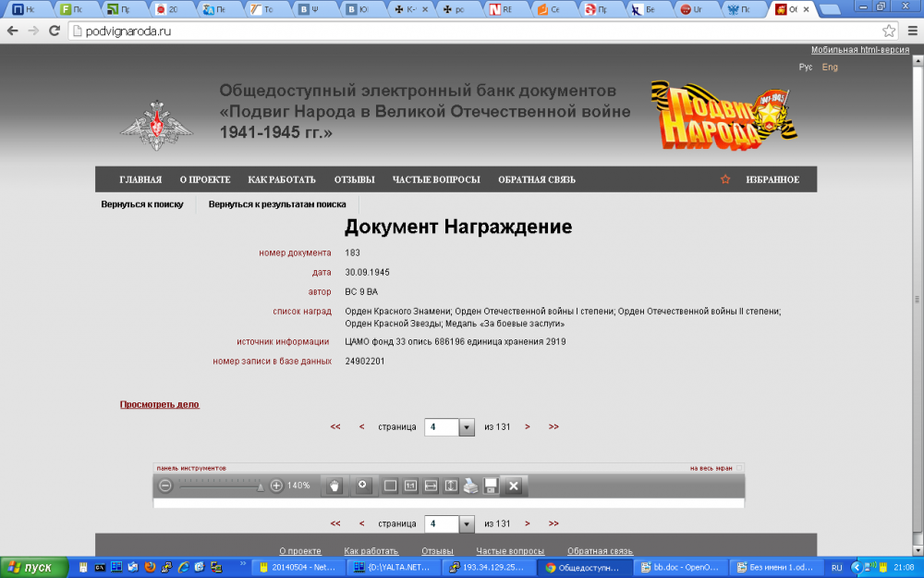Click the X icon in viewer toolbar
924x578 pixels.
click(514, 486)
